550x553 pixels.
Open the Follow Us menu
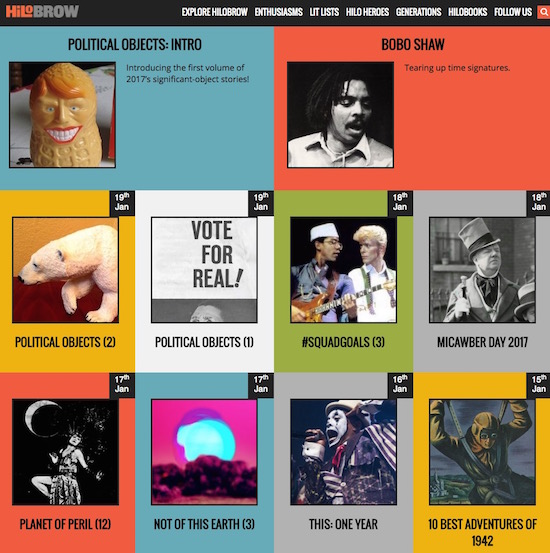click(x=513, y=12)
